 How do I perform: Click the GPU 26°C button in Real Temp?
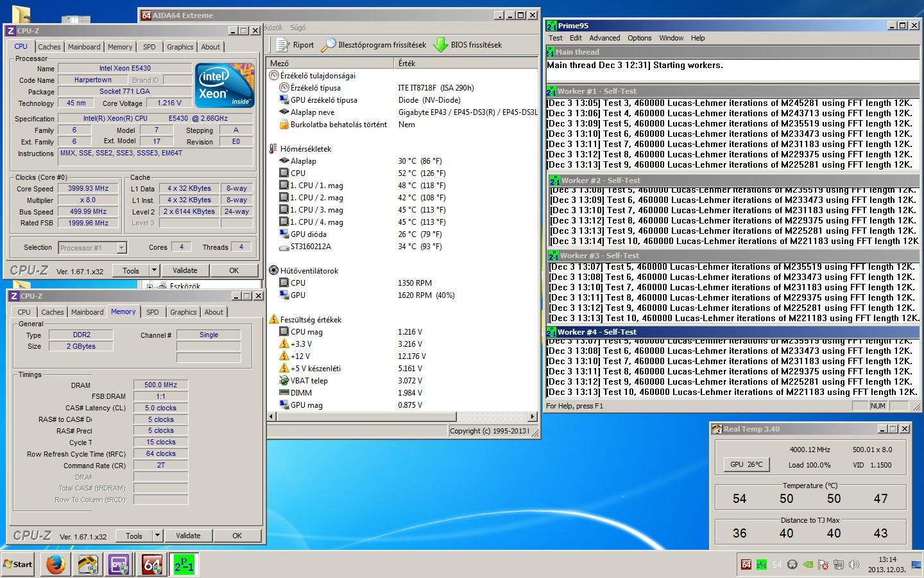click(x=746, y=464)
